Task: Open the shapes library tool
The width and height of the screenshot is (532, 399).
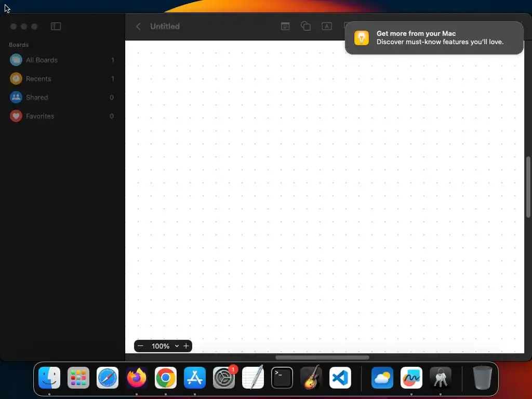Action: (x=305, y=26)
